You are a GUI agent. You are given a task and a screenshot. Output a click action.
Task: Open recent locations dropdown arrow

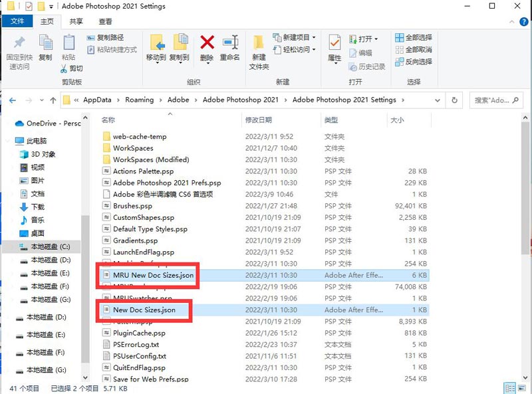coord(42,100)
